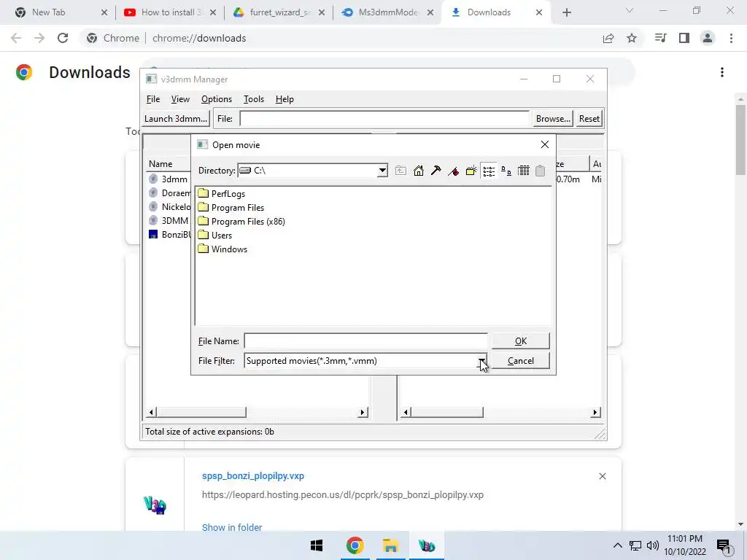Click Cancel in the Open movie dialog

coord(520,361)
